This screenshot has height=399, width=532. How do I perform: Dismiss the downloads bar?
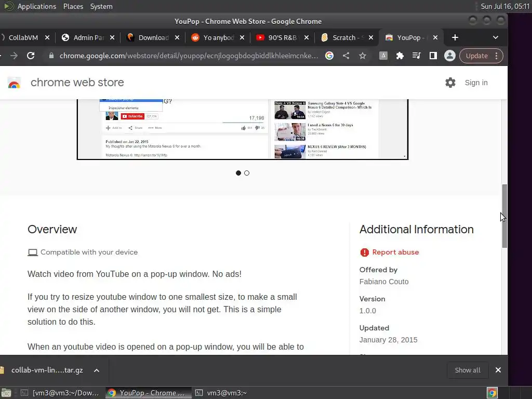[x=498, y=370]
